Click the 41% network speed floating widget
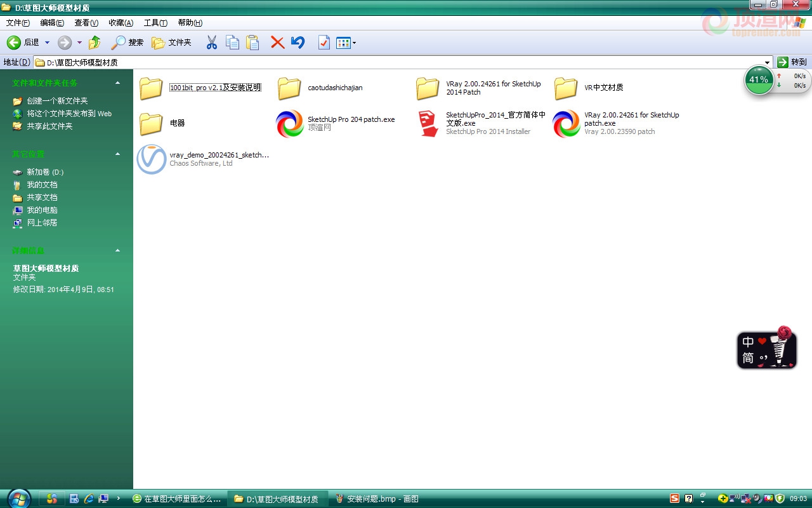The width and height of the screenshot is (812, 508). 777,80
